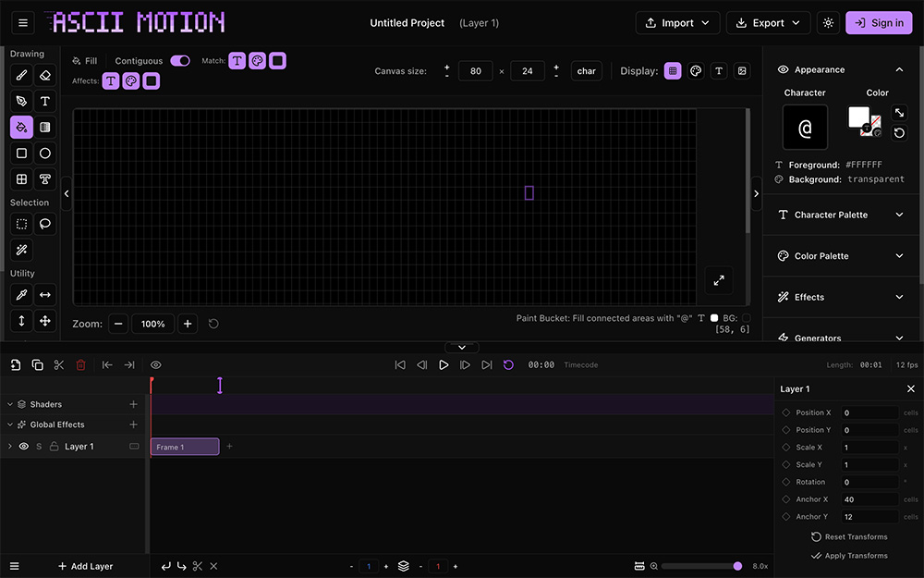This screenshot has height=578, width=924.
Task: Zoom in with plus button
Action: 188,324
